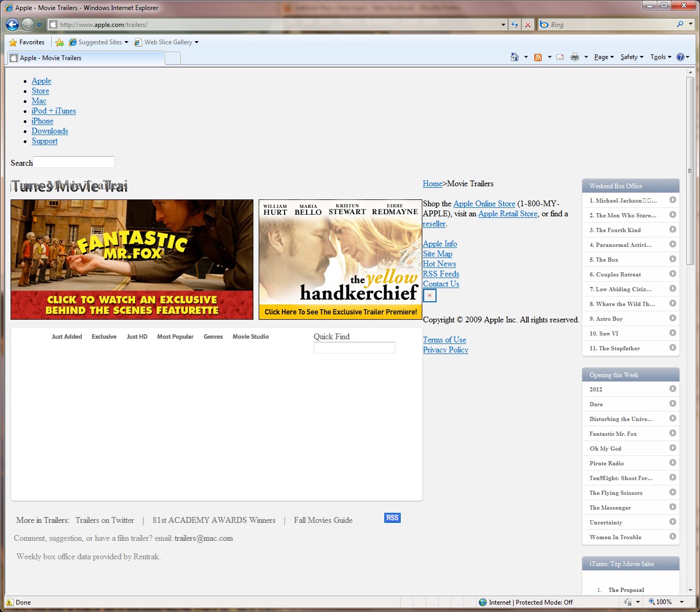Open the Privacy Policy link
The height and width of the screenshot is (612, 700).
coord(446,350)
